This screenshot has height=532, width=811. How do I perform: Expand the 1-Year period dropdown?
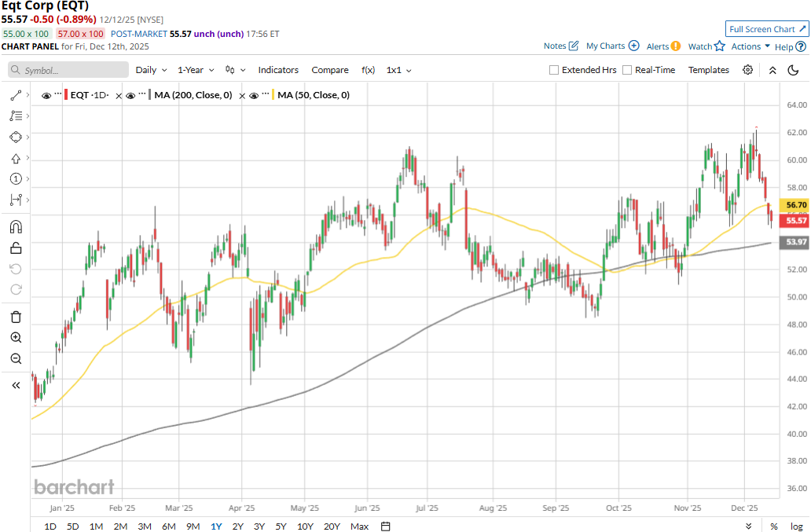coord(196,70)
